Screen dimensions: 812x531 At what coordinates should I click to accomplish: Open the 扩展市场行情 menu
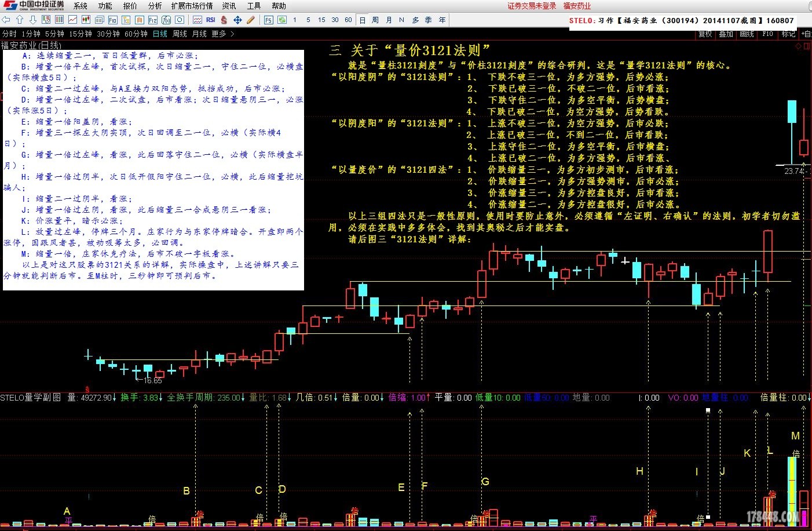coord(192,6)
